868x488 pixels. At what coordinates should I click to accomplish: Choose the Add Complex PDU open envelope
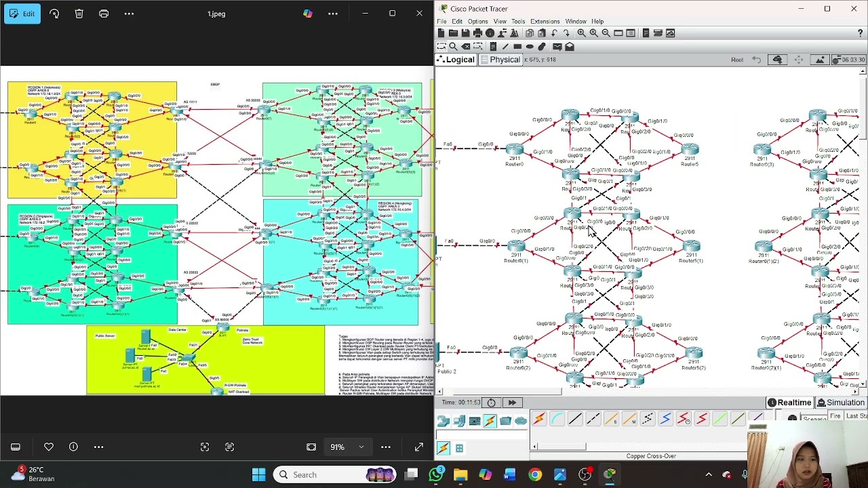(x=570, y=46)
